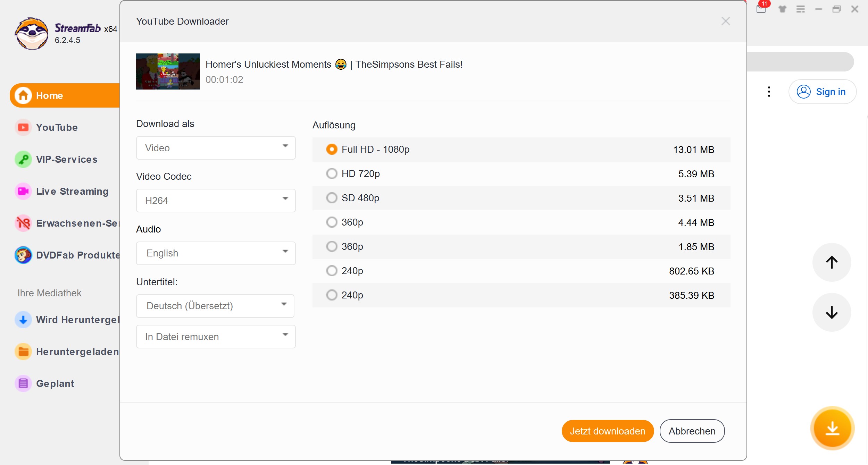Open the hamburger menu icon

(801, 9)
